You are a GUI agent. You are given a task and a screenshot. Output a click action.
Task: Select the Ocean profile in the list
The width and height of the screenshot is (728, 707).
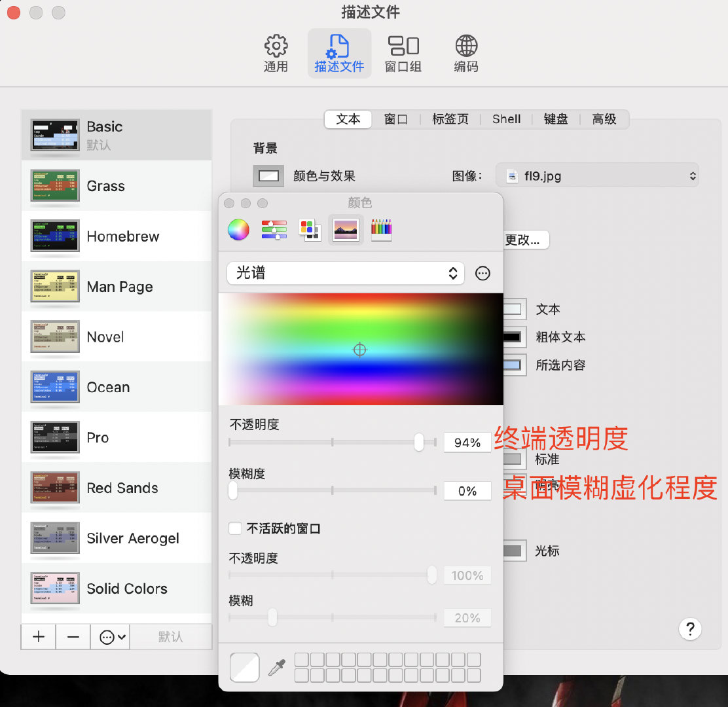click(x=108, y=387)
